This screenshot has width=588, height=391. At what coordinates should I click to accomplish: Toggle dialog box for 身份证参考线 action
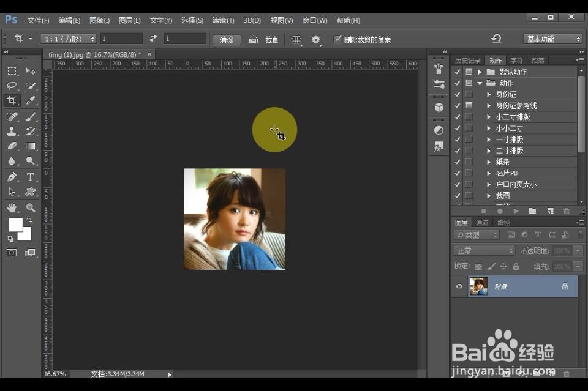click(469, 105)
